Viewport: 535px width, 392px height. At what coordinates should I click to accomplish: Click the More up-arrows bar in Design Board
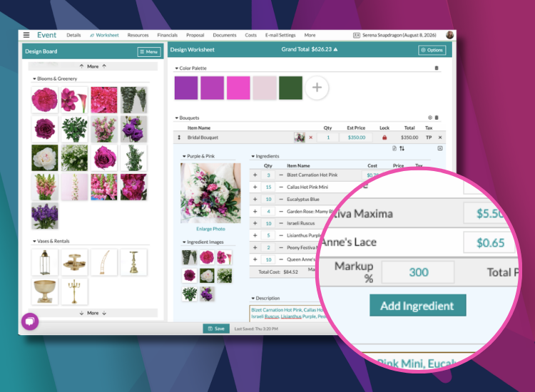pyautogui.click(x=93, y=66)
